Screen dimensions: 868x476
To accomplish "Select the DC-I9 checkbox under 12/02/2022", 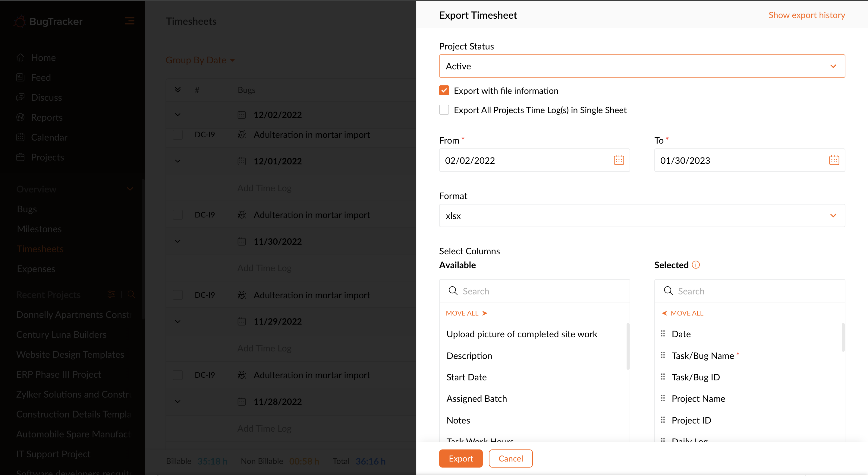I will pyautogui.click(x=178, y=135).
